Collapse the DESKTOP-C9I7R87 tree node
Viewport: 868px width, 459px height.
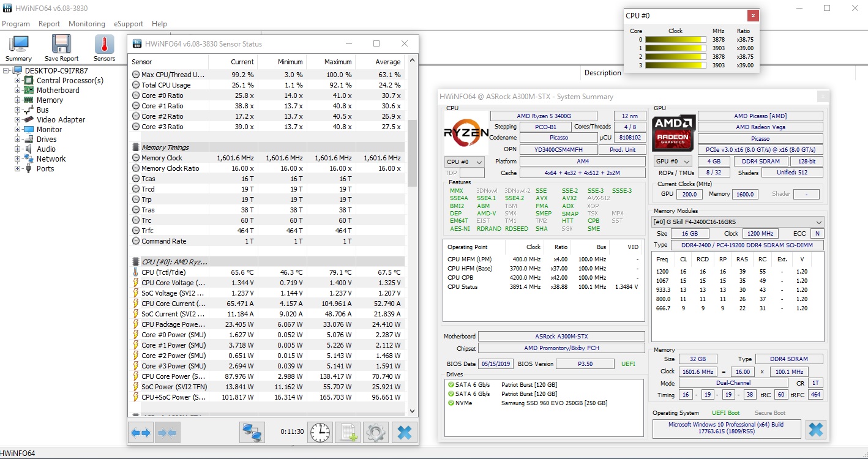coord(6,70)
